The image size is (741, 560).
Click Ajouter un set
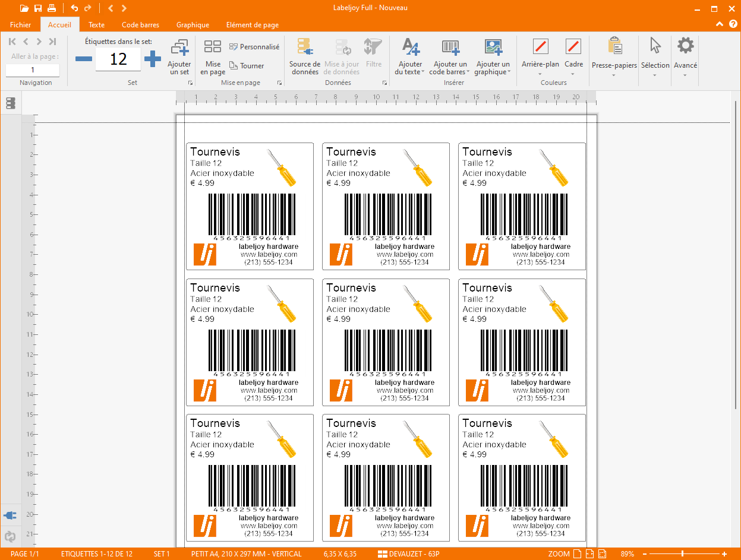pos(179,57)
